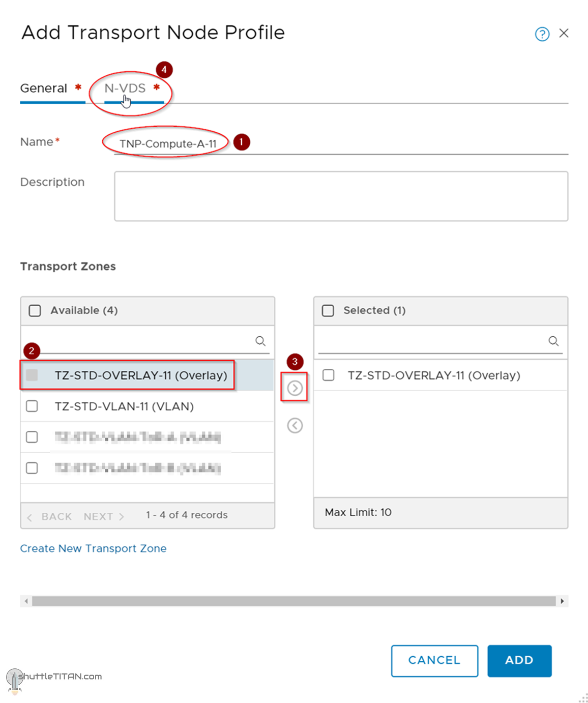588x703 pixels.
Task: Click the search icon in the Selected panel
Action: coord(553,341)
